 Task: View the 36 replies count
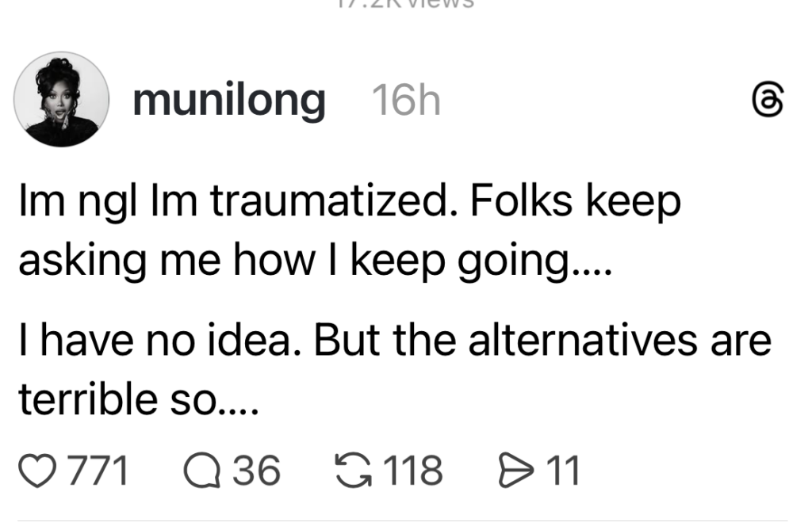[x=255, y=471]
